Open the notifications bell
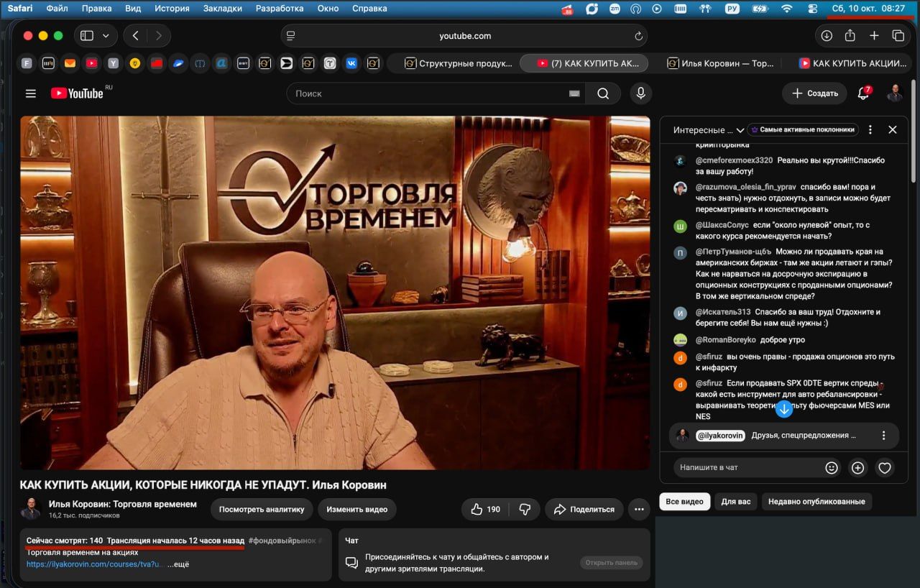 click(x=863, y=93)
